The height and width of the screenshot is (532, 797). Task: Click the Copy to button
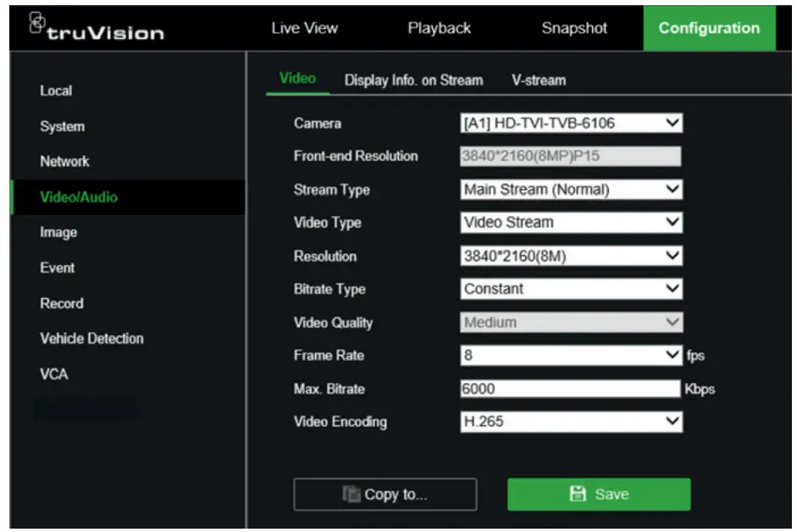(x=385, y=494)
